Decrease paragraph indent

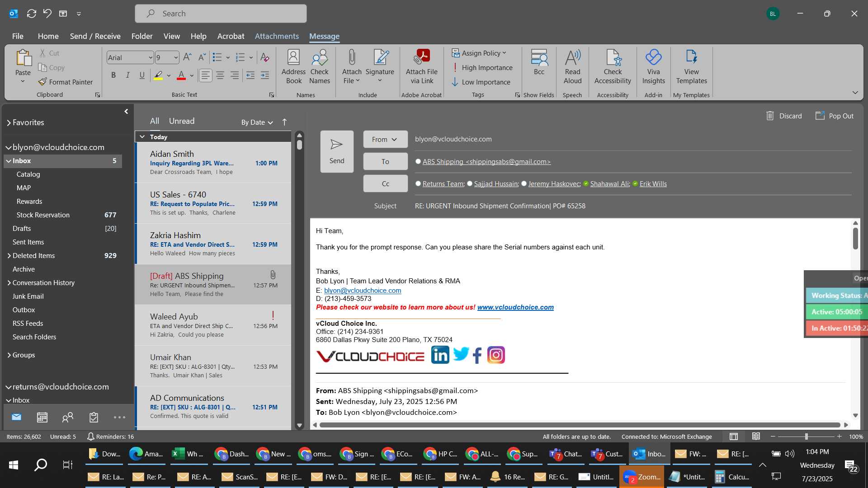250,75
